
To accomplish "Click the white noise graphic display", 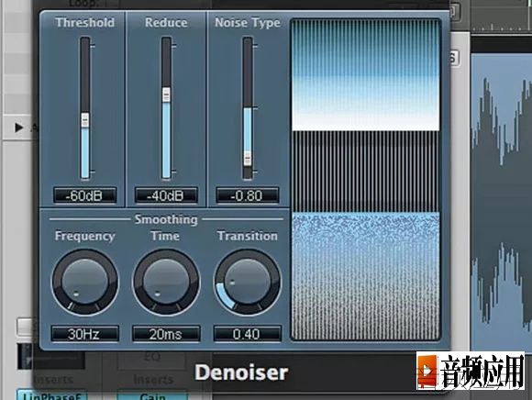I will coord(366,75).
